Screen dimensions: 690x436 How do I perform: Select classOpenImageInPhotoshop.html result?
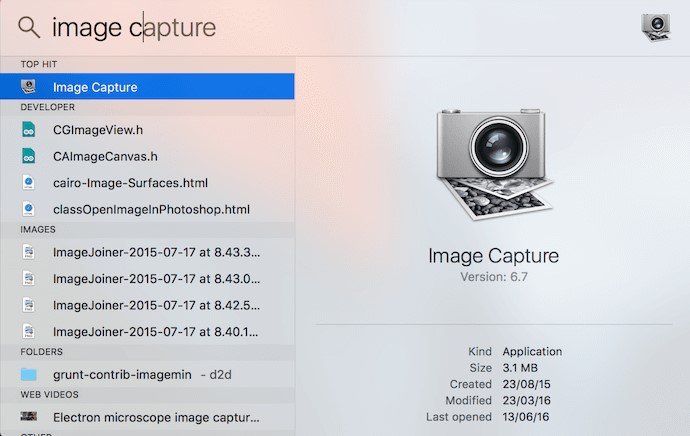pyautogui.click(x=147, y=209)
